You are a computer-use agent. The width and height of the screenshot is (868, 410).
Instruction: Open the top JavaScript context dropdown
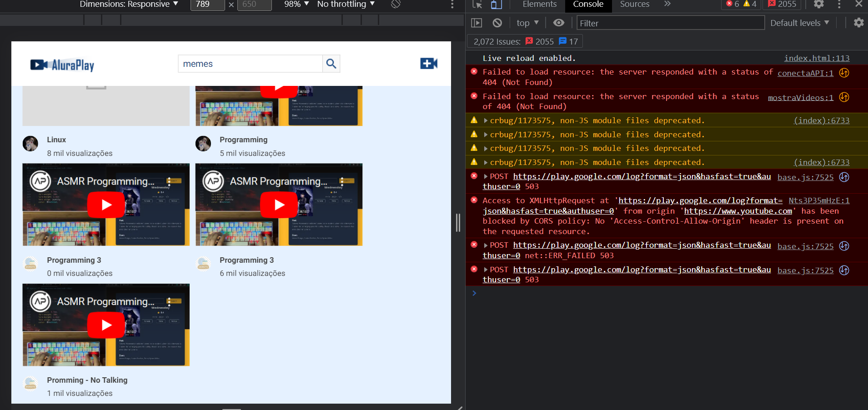click(527, 23)
